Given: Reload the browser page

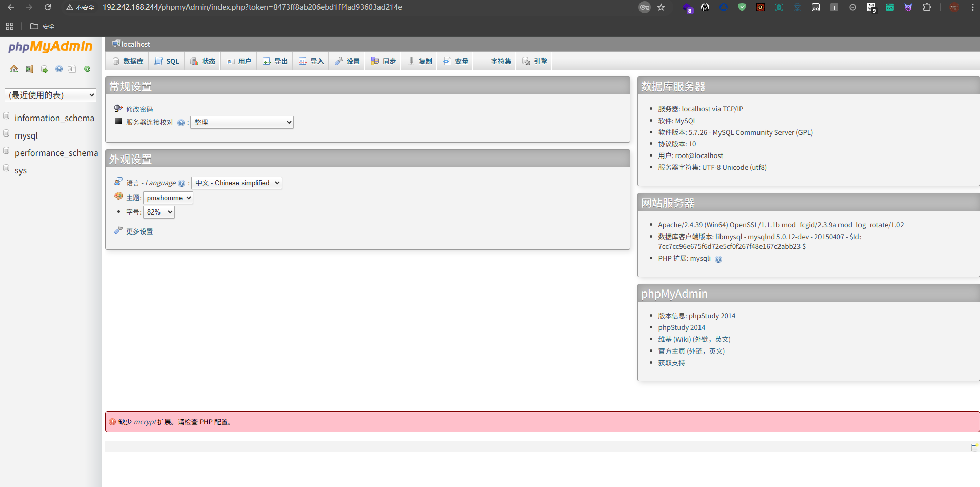Looking at the screenshot, I should (x=48, y=7).
